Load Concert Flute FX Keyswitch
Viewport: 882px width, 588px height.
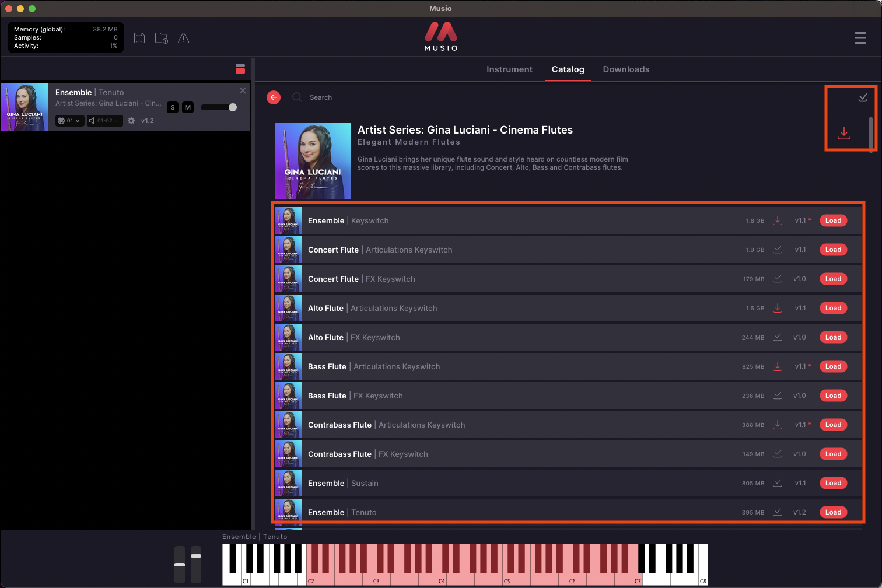(833, 279)
